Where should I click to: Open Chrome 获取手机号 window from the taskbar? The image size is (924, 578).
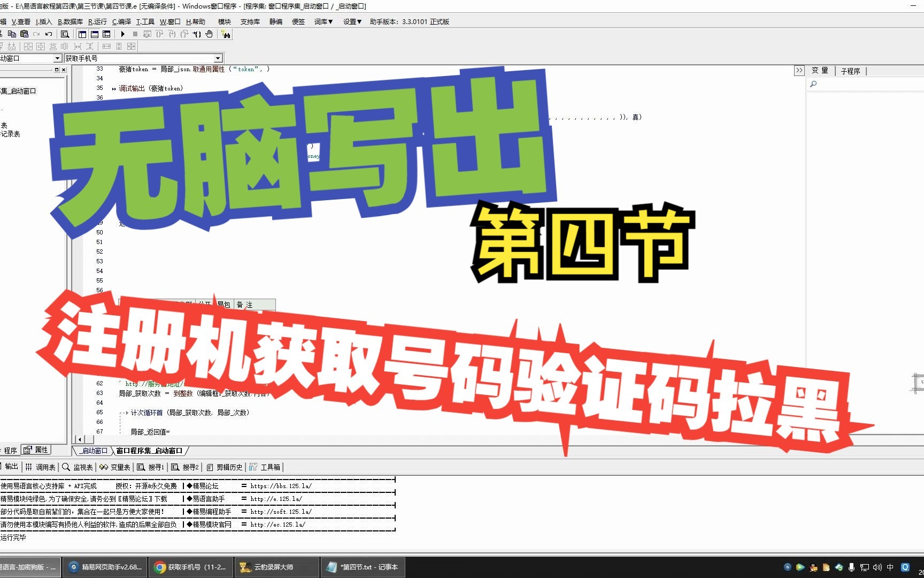[191, 567]
